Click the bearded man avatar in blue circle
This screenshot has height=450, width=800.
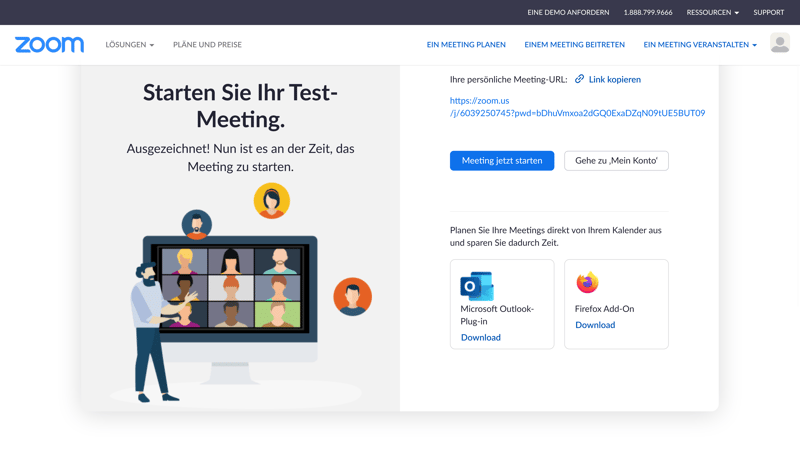(196, 224)
